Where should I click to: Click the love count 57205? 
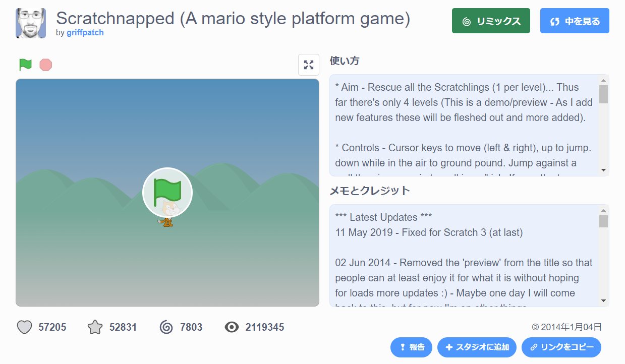[x=52, y=327]
